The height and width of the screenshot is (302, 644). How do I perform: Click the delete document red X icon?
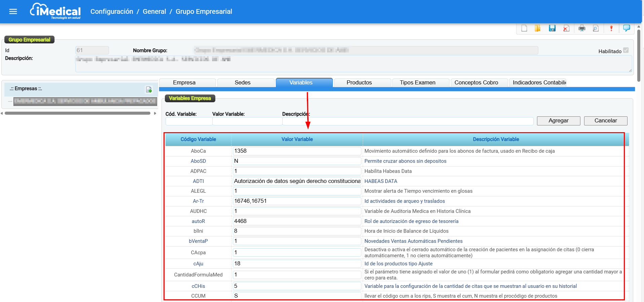(566, 28)
